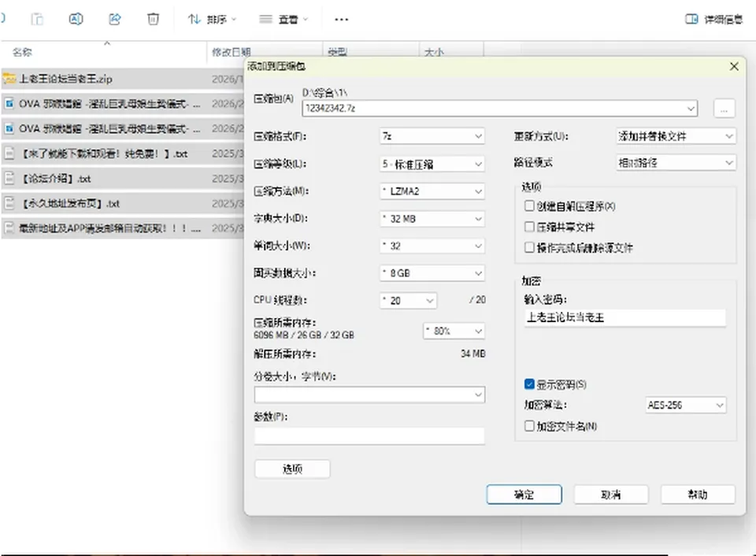Click the 选项 button at dialog bottom-left
756x556 pixels.
(x=292, y=469)
